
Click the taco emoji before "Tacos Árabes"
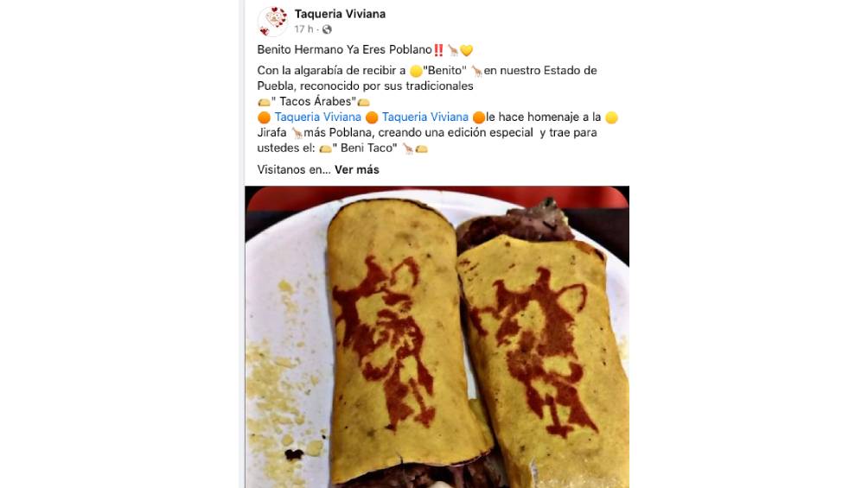[x=264, y=103]
